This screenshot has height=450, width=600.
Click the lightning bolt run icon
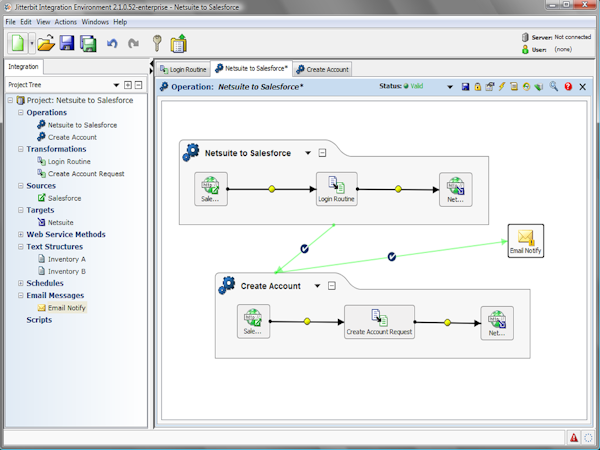tap(502, 87)
